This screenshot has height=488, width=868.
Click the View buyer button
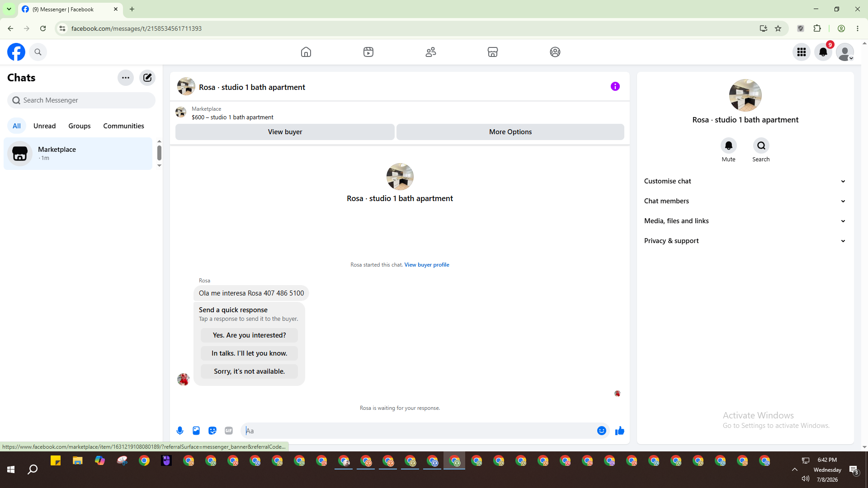285,132
